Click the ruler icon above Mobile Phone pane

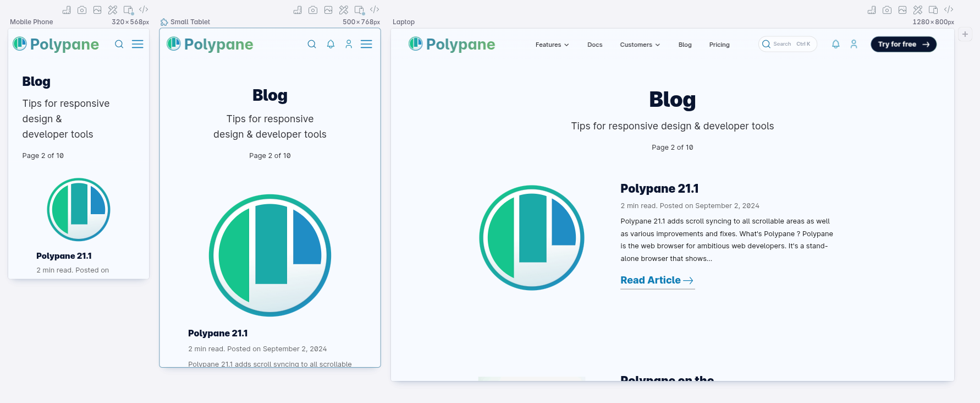click(x=67, y=10)
